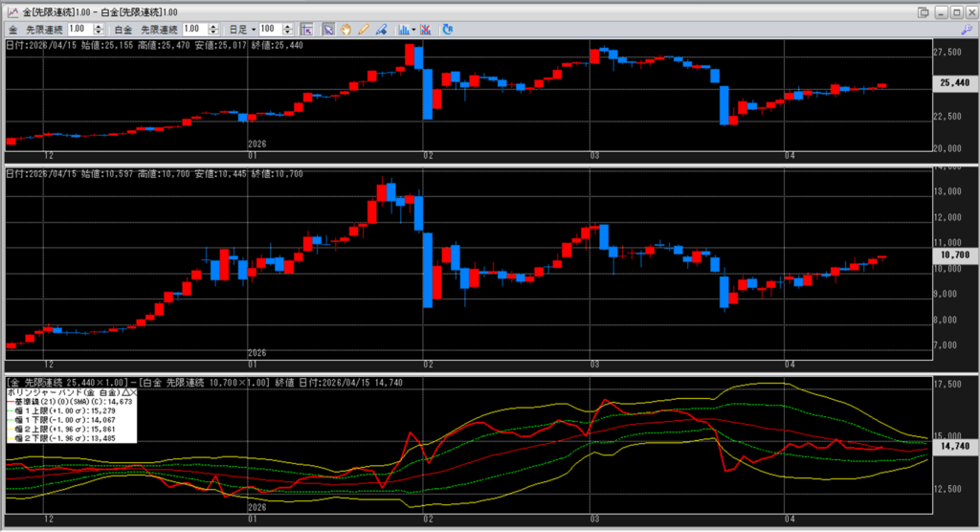
Task: Click the 白金 multiplier 1.00 input field
Action: tap(195, 30)
